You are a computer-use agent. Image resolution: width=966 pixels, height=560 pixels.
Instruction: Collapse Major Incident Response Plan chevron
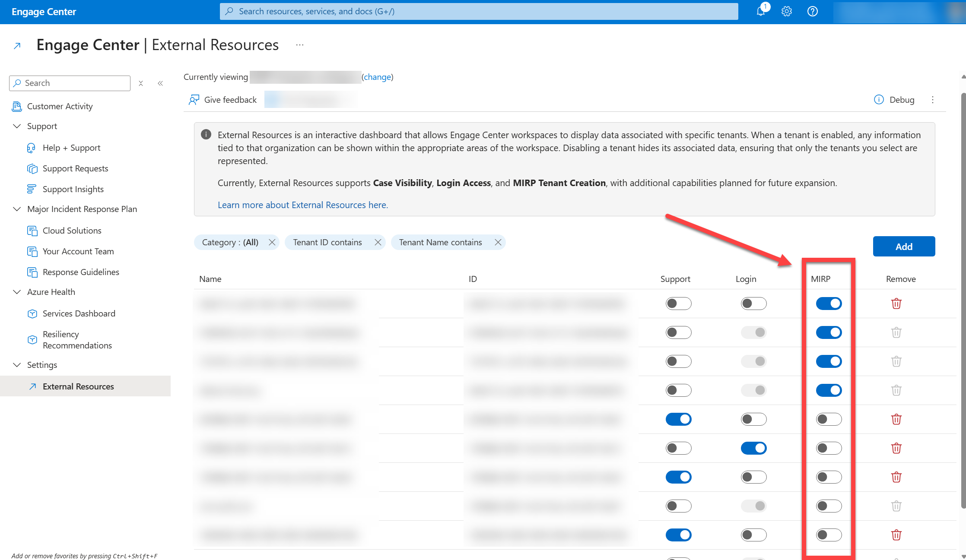pos(17,209)
